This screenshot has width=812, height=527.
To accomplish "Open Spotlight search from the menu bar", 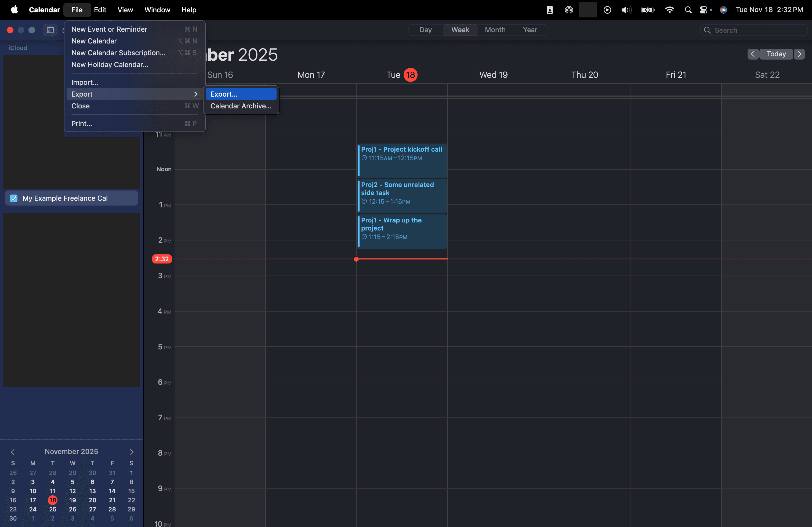I will pos(688,10).
